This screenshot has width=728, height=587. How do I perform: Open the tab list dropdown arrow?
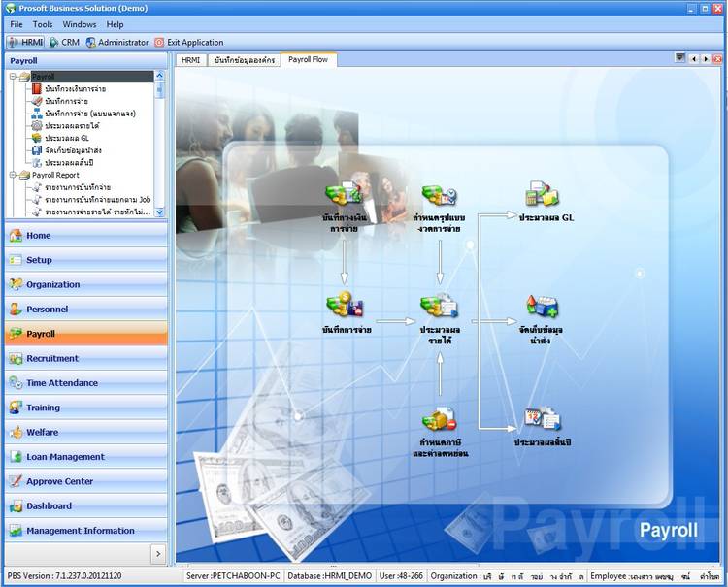tap(680, 59)
